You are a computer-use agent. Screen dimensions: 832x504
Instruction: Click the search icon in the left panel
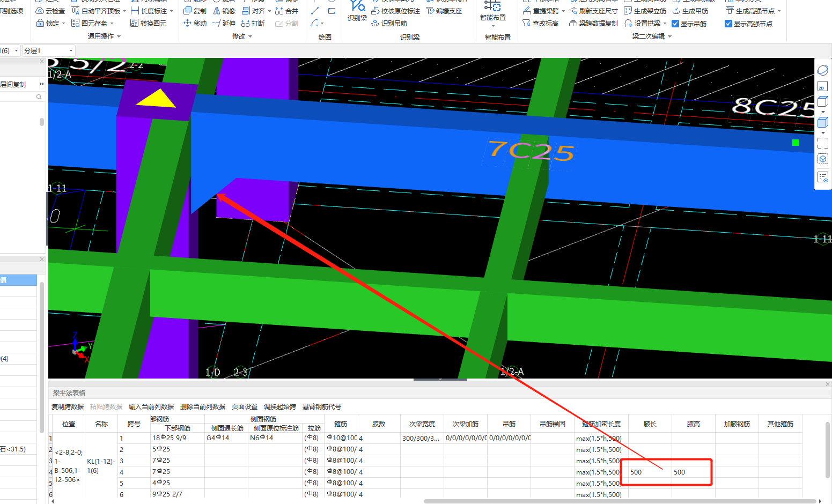(x=39, y=97)
